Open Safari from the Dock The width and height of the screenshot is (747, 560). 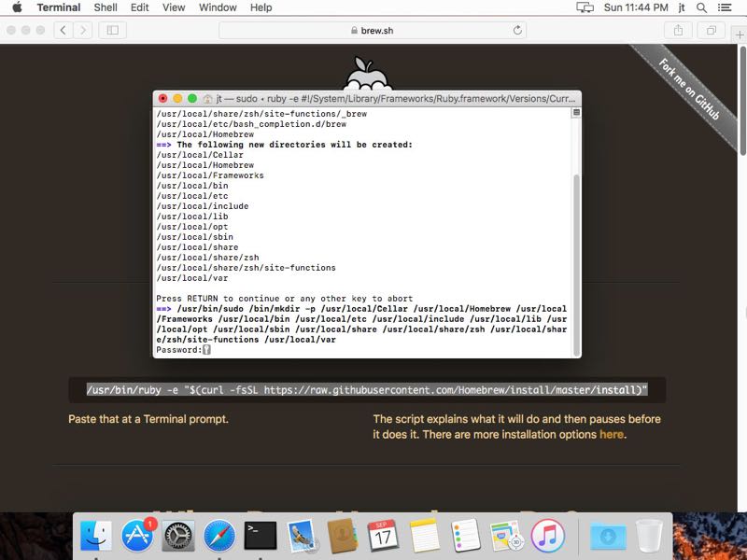tap(219, 536)
